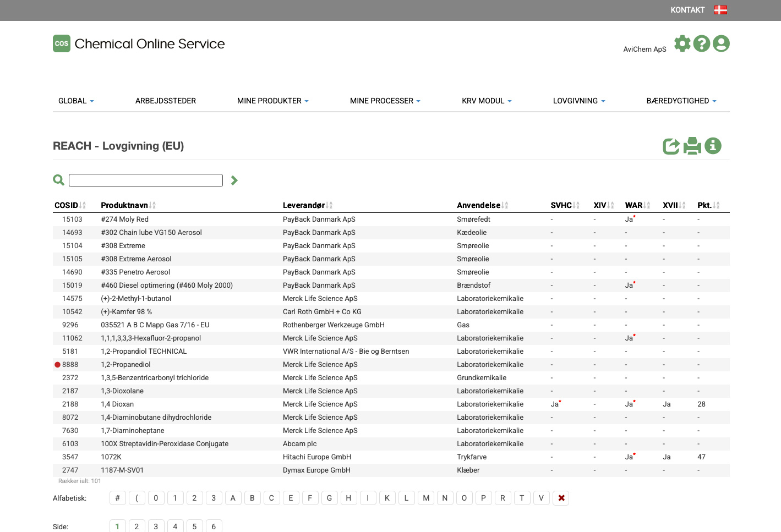Open the help question mark icon

[701, 43]
